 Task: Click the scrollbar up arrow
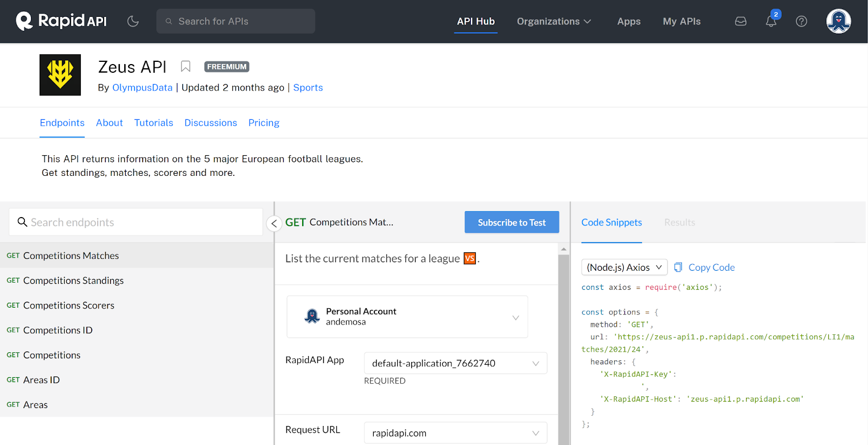tap(564, 249)
